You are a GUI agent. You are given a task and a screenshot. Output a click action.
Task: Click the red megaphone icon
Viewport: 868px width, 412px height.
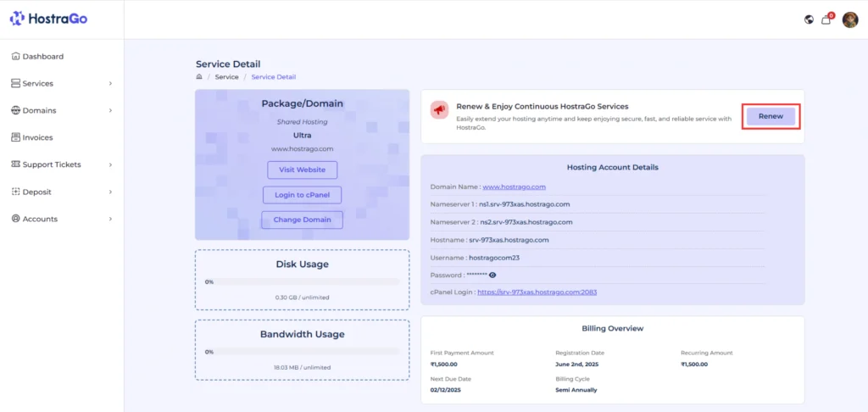439,110
